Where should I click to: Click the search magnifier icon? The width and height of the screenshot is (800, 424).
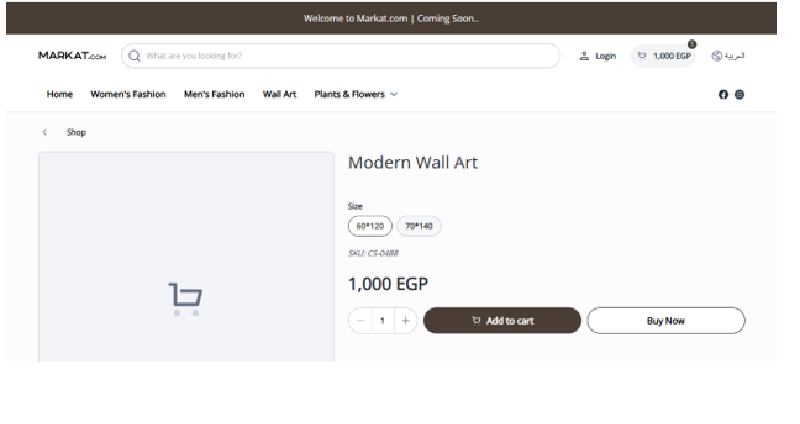[134, 56]
